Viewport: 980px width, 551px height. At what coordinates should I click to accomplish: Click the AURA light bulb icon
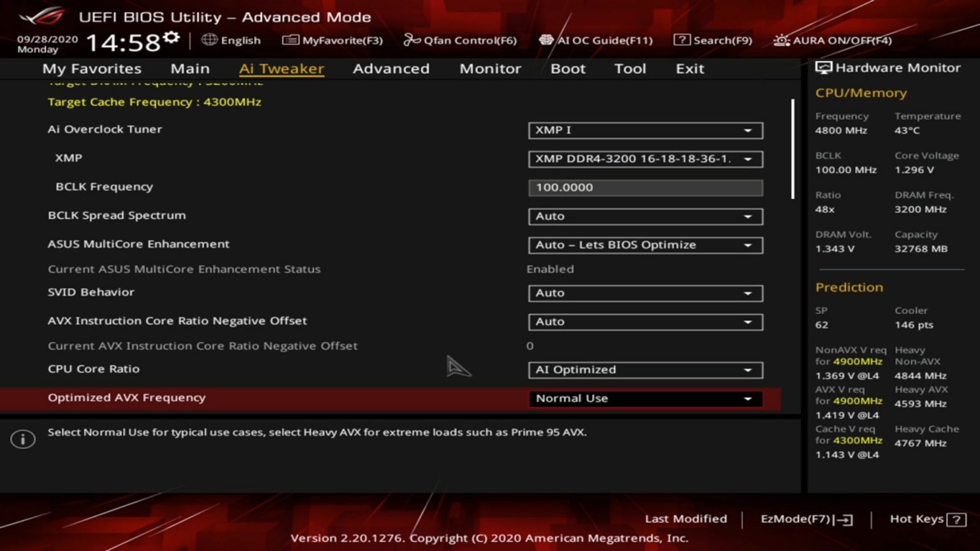782,40
